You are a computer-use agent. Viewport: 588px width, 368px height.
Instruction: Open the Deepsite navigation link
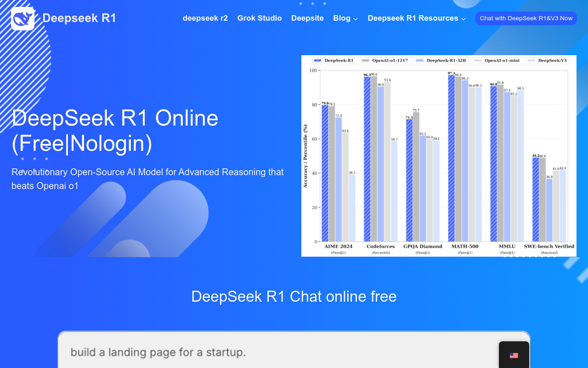tap(307, 18)
